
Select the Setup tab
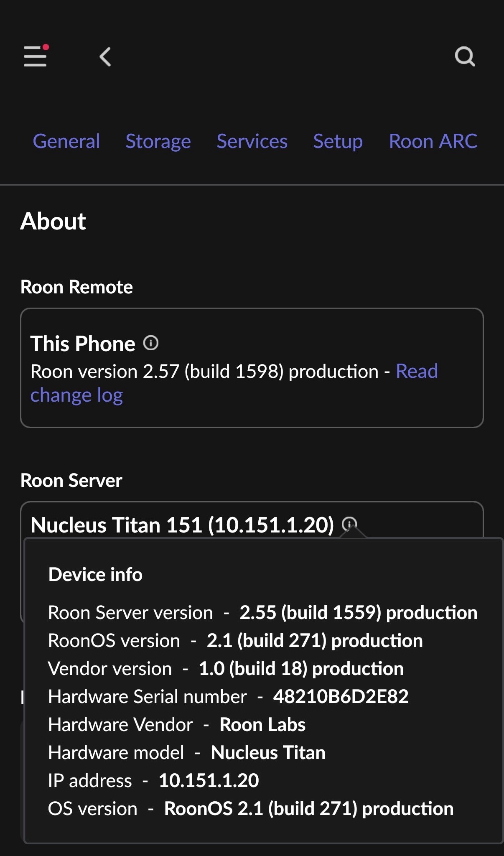tap(338, 141)
